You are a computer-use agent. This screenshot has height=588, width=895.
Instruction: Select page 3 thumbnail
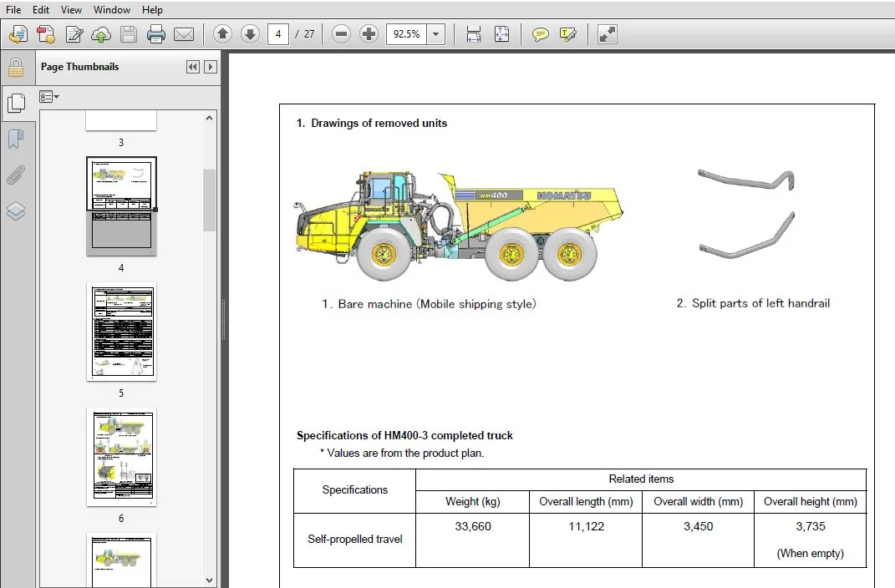tap(121, 120)
